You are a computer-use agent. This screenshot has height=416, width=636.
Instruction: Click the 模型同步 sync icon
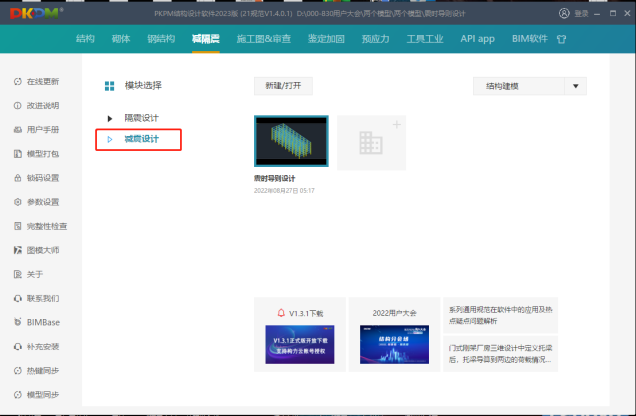coord(17,395)
